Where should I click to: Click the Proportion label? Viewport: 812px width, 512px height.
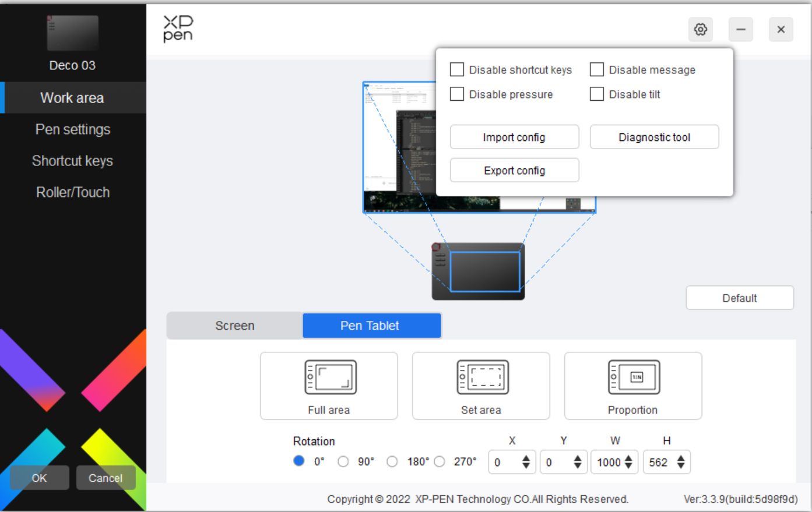(x=632, y=410)
